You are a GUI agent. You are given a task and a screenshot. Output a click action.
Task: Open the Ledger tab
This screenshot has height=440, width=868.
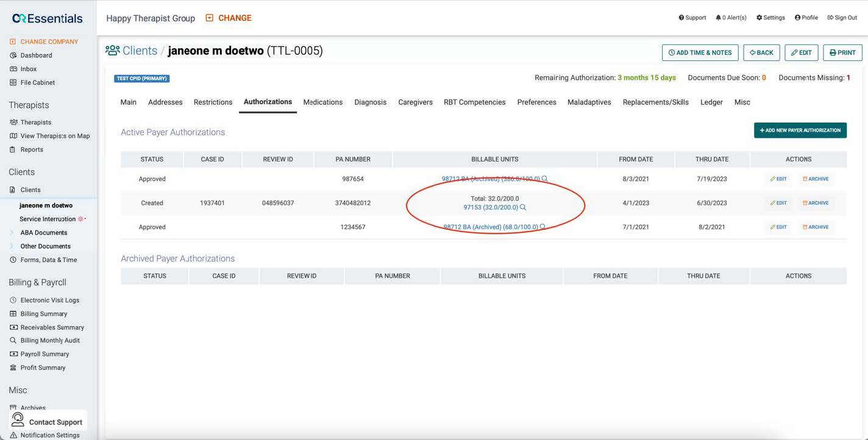point(711,102)
